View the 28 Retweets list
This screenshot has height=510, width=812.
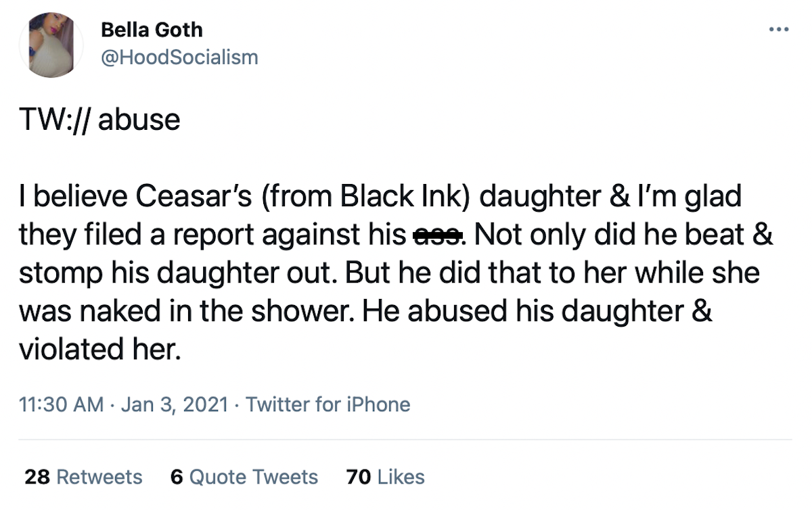pos(83,477)
